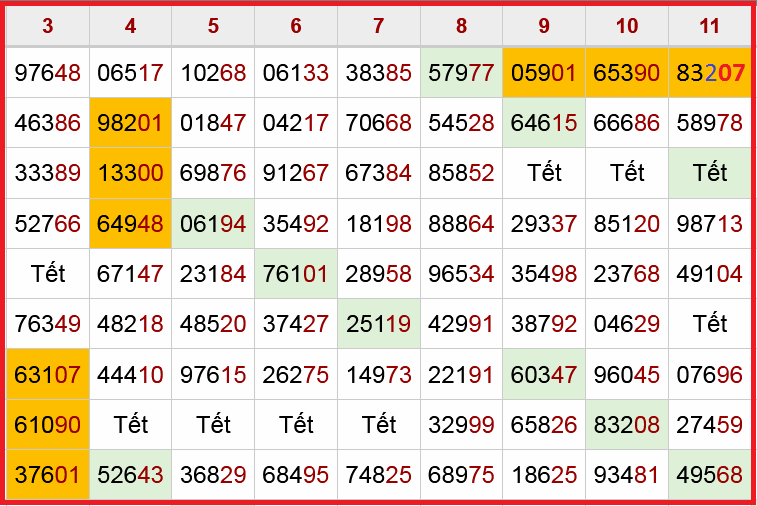757x506 pixels.
Task: Click the cell 06517
Action: click(x=130, y=73)
